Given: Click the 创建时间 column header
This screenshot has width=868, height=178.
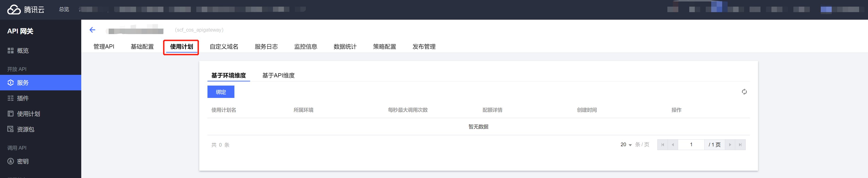Looking at the screenshot, I should click(587, 110).
